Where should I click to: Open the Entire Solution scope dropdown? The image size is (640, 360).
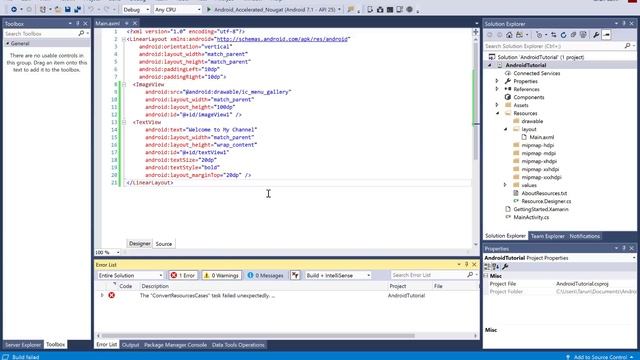pyautogui.click(x=130, y=276)
